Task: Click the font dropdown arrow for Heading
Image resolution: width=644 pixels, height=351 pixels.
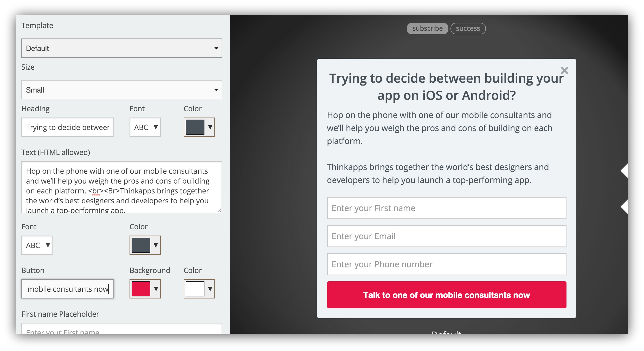Action: pyautogui.click(x=153, y=127)
